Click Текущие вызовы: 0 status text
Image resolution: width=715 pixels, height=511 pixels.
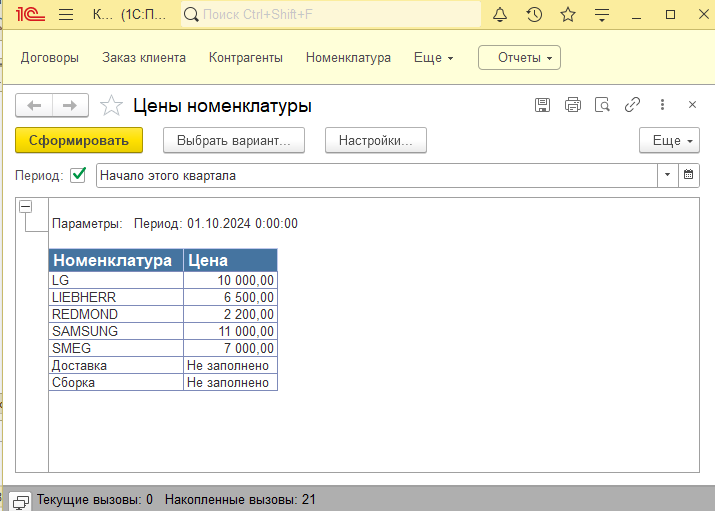pyautogui.click(x=95, y=500)
